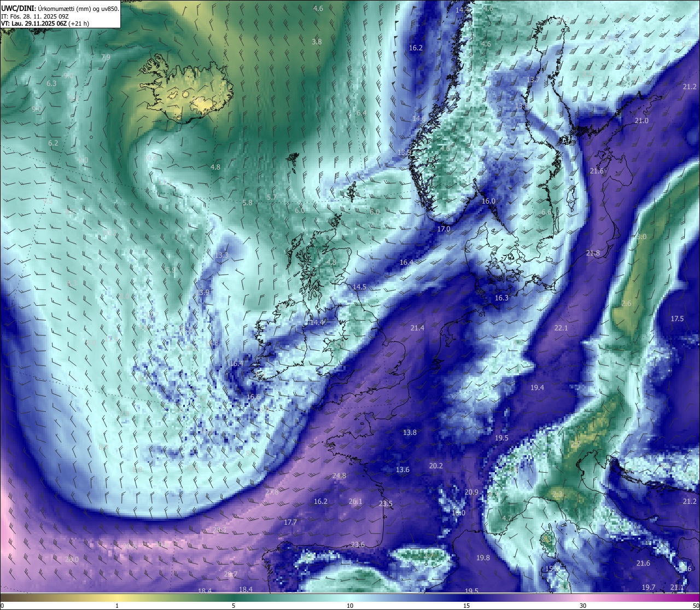Select the VT: Lau. 29.11.2025 06Z line
The image size is (700, 610).
tap(45, 24)
